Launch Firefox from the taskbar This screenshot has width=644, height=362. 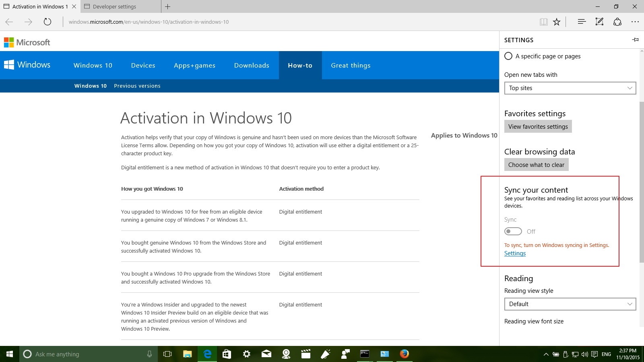(x=405, y=354)
